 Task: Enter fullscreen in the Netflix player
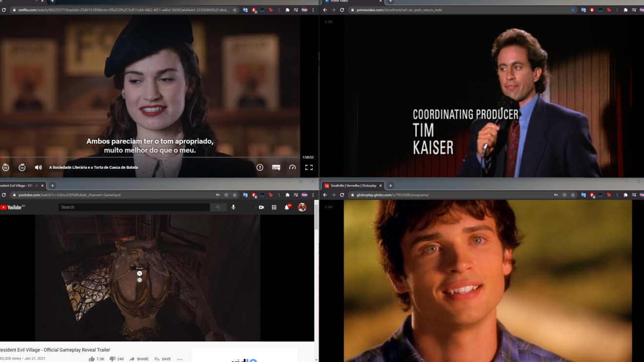pyautogui.click(x=309, y=167)
